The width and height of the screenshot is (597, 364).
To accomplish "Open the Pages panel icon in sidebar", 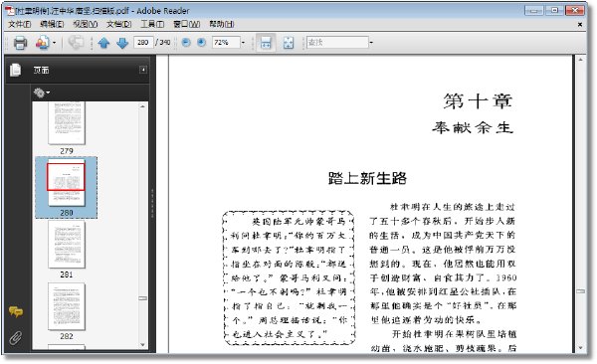I will [x=16, y=70].
